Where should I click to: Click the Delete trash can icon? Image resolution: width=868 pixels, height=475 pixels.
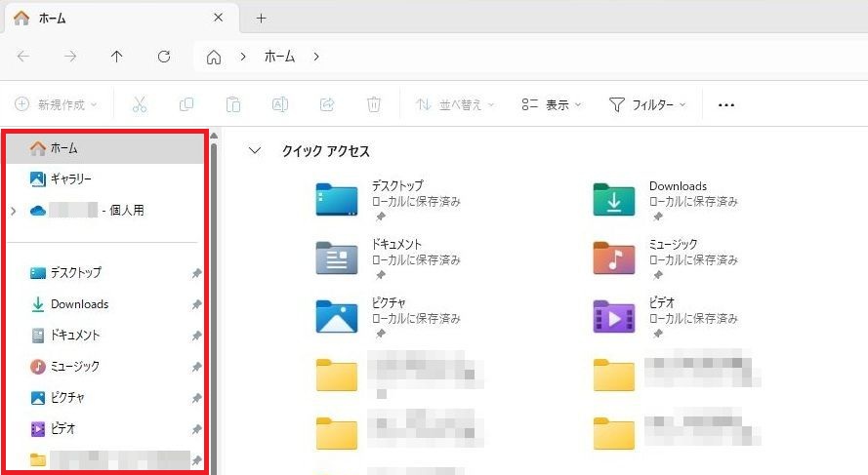tap(373, 104)
